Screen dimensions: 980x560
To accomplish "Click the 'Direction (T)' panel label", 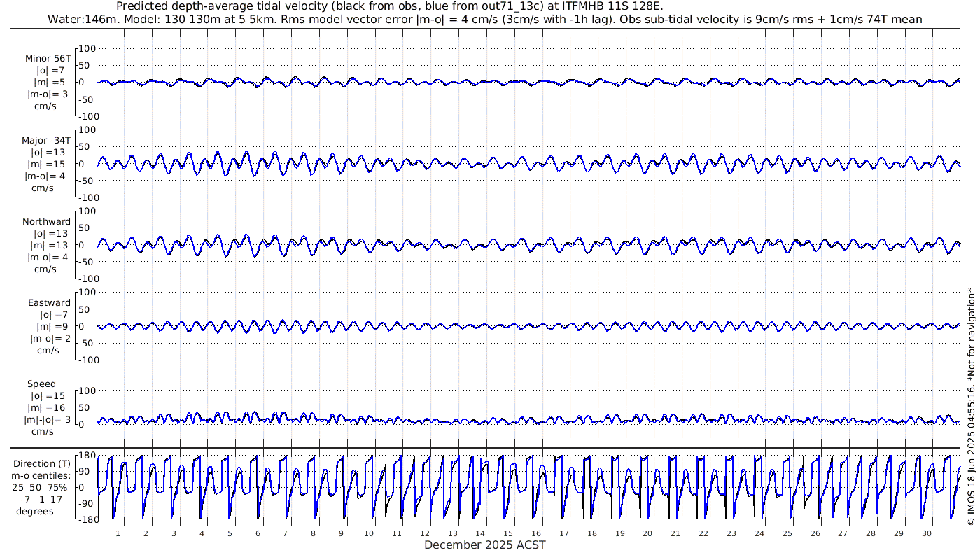I will click(42, 463).
